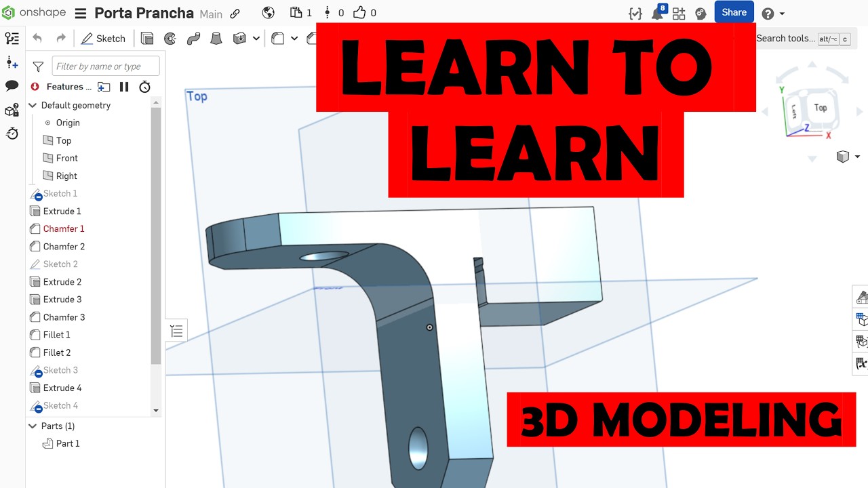Open the Onshape main hamburger menu
The image size is (868, 488).
80,14
